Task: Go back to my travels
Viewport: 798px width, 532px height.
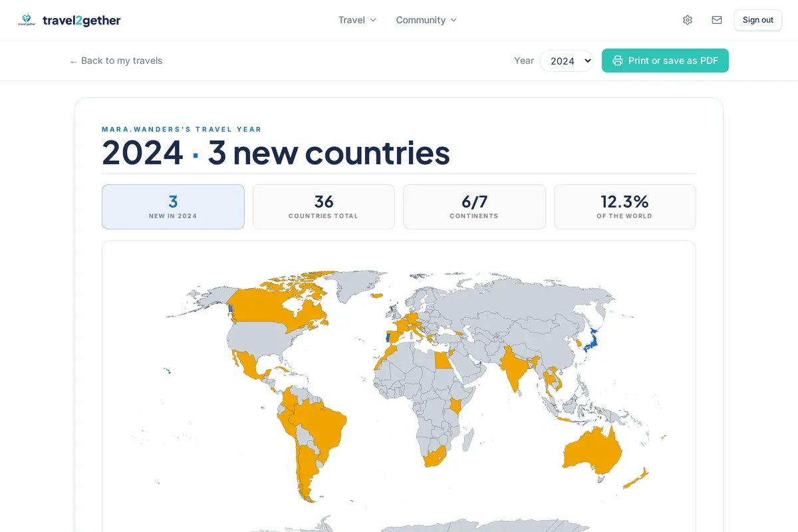Action: tap(116, 61)
